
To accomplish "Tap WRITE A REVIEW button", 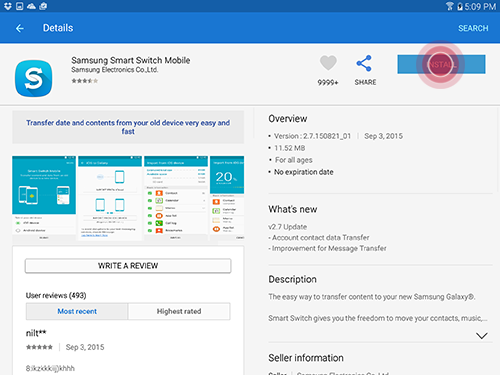I will (x=128, y=266).
